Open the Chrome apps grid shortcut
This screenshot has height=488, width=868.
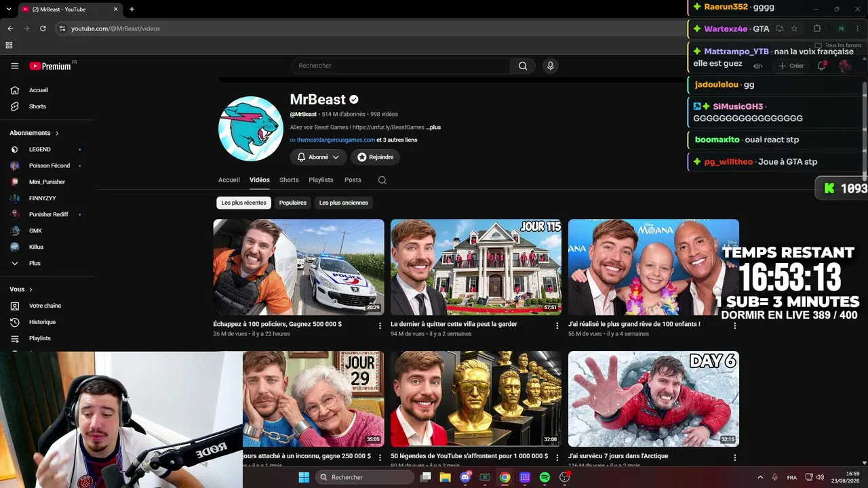(9, 45)
